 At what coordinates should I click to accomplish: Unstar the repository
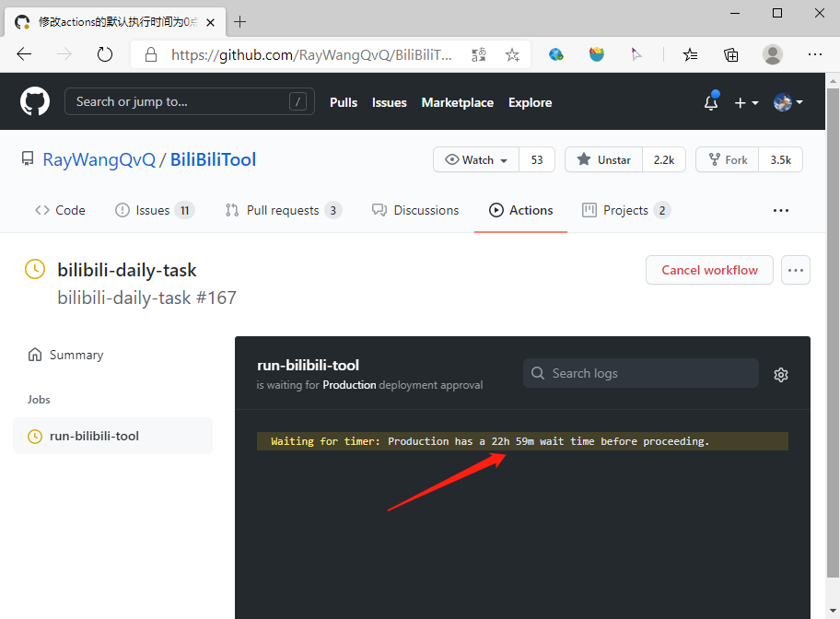coord(603,159)
